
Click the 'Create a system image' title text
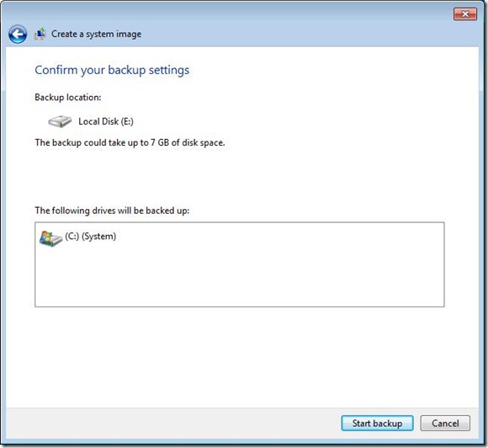[96, 34]
